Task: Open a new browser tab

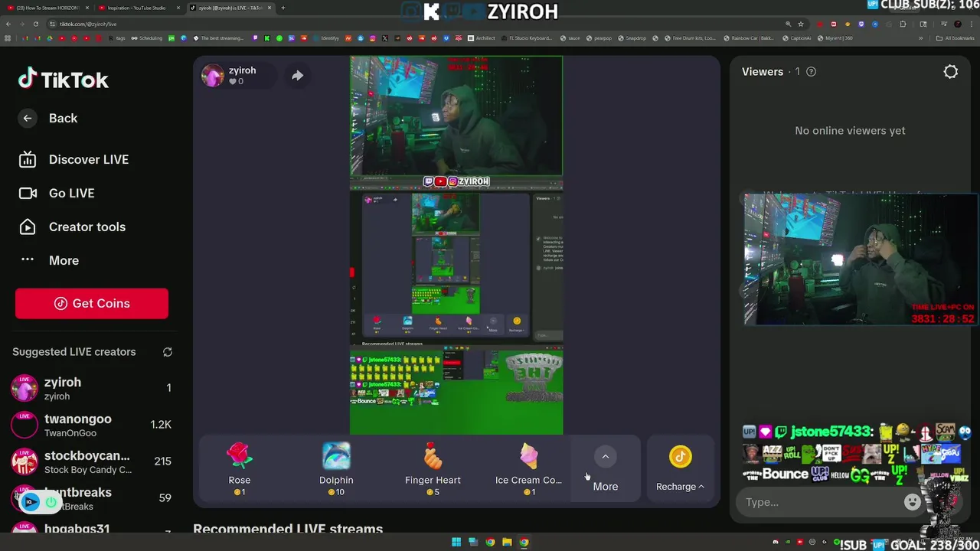Action: tap(283, 8)
